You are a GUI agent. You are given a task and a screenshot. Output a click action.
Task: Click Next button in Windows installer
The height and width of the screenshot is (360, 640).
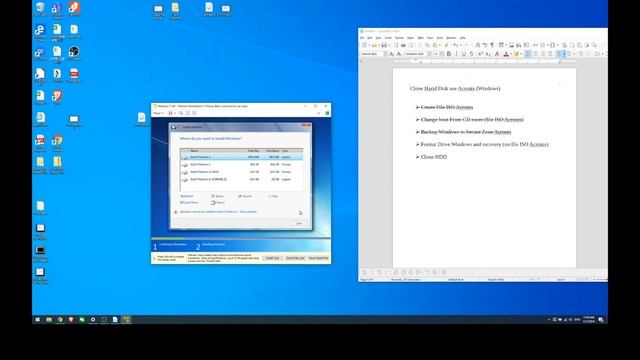click(x=299, y=223)
